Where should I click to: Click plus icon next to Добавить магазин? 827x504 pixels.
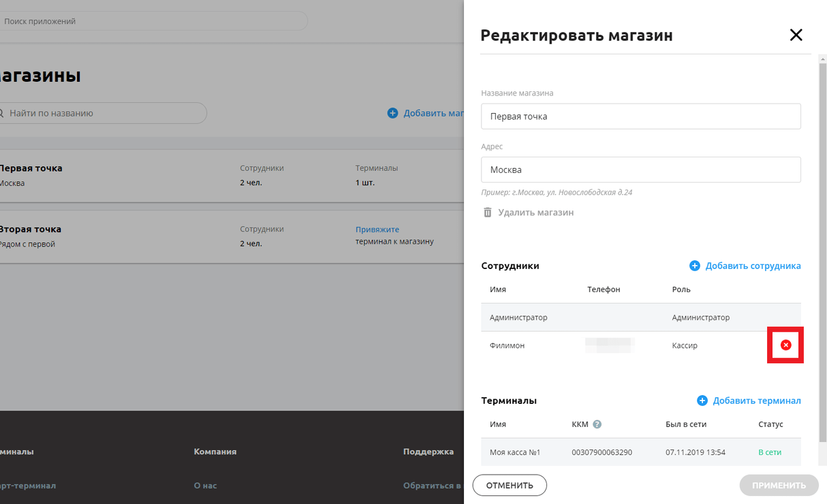tap(392, 113)
